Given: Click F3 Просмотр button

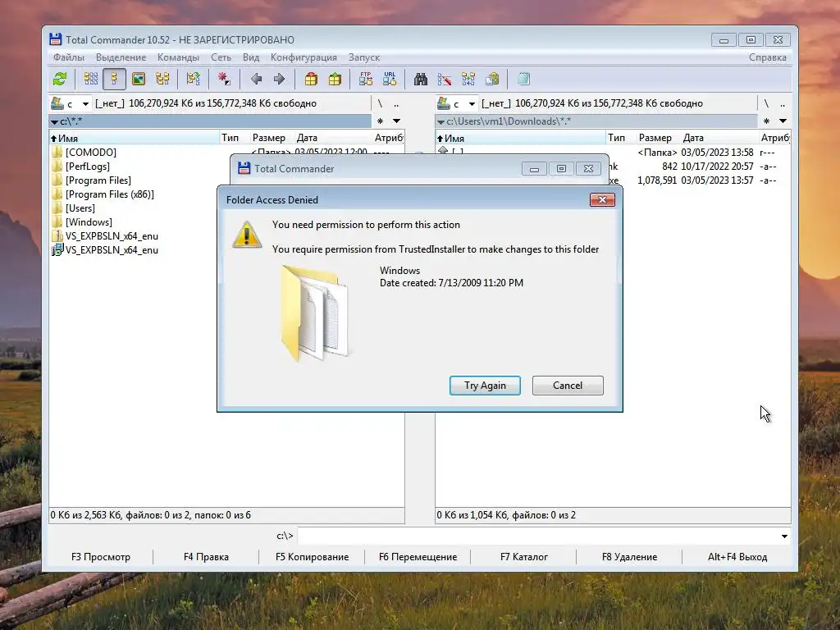Looking at the screenshot, I should pyautogui.click(x=101, y=557).
